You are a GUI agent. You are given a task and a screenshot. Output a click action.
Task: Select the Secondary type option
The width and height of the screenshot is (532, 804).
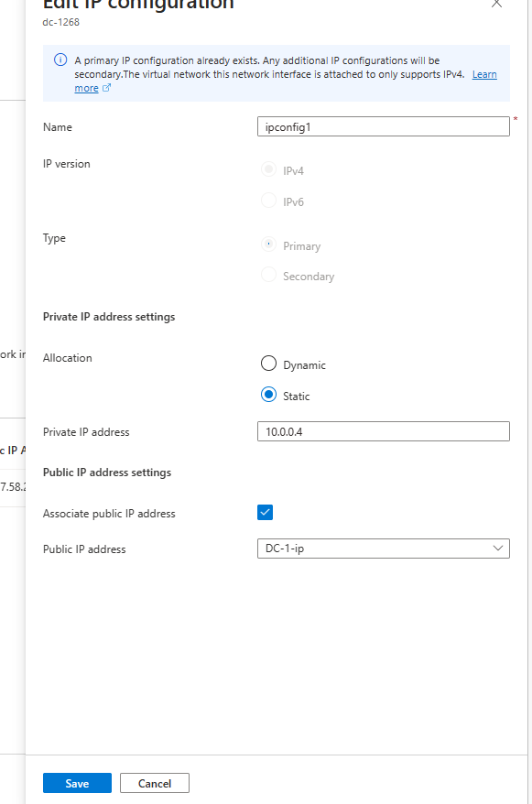[x=268, y=275]
